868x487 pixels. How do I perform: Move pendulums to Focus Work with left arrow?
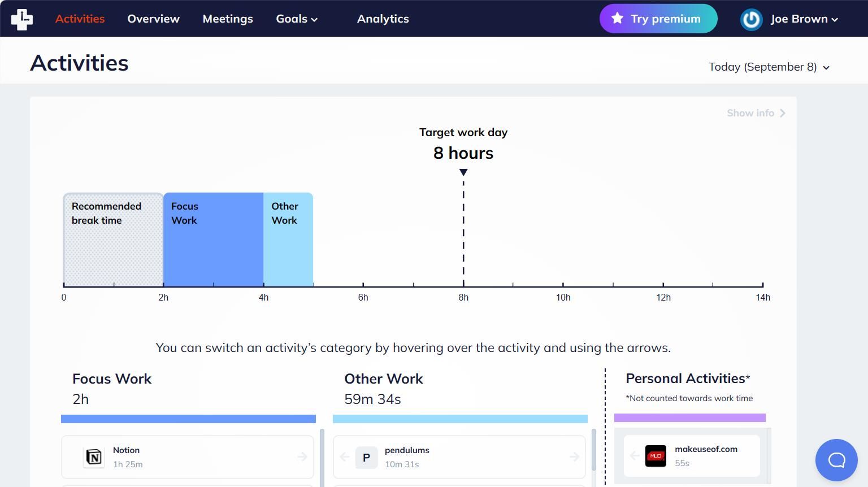coord(345,456)
